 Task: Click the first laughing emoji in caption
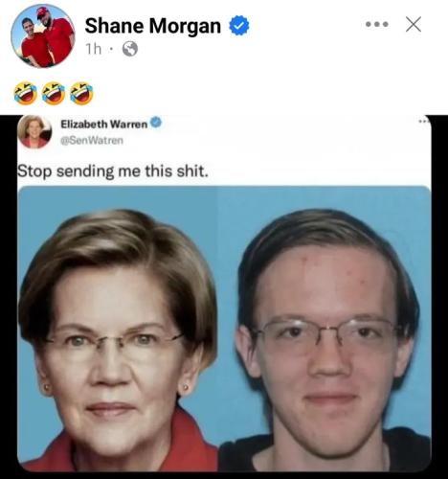25,93
